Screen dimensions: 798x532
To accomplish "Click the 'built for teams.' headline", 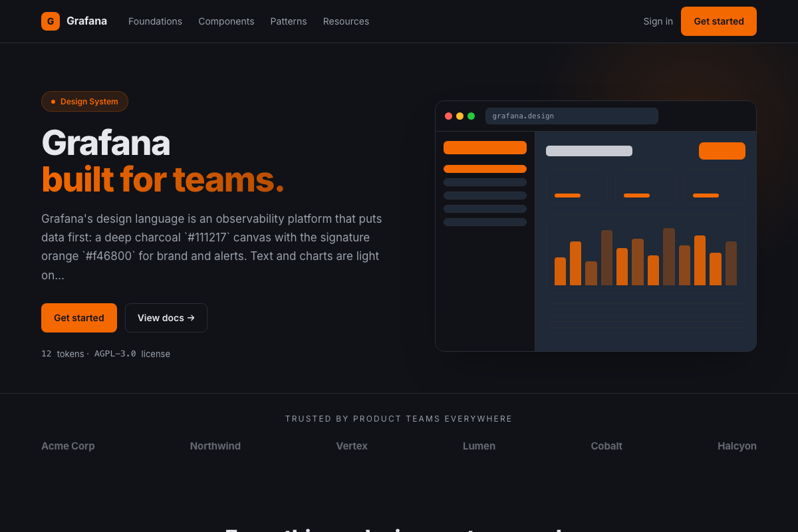I will point(163,180).
